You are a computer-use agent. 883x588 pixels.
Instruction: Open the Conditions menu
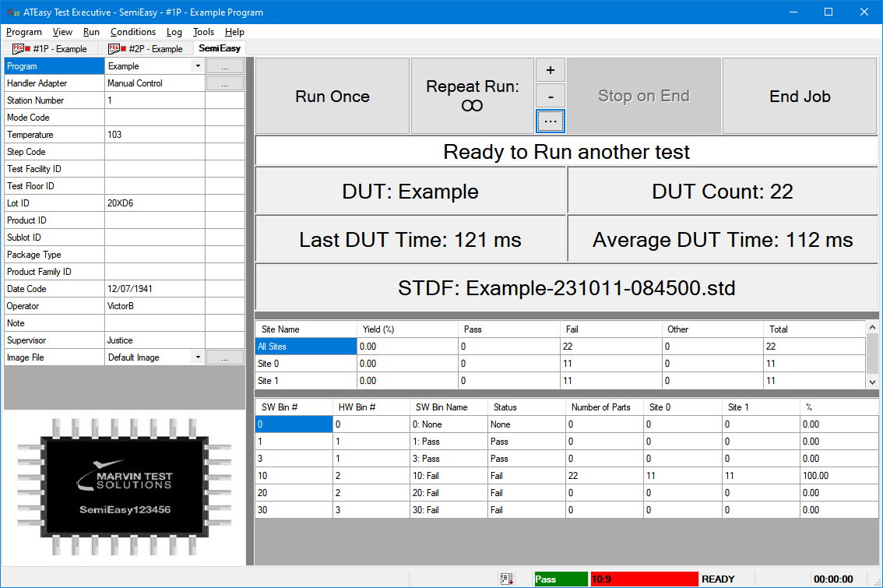[x=133, y=32]
